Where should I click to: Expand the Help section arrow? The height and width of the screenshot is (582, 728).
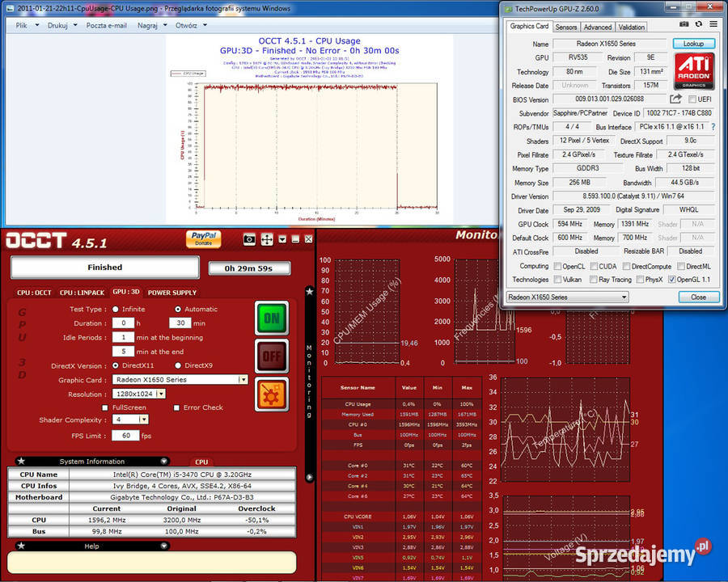(164, 546)
